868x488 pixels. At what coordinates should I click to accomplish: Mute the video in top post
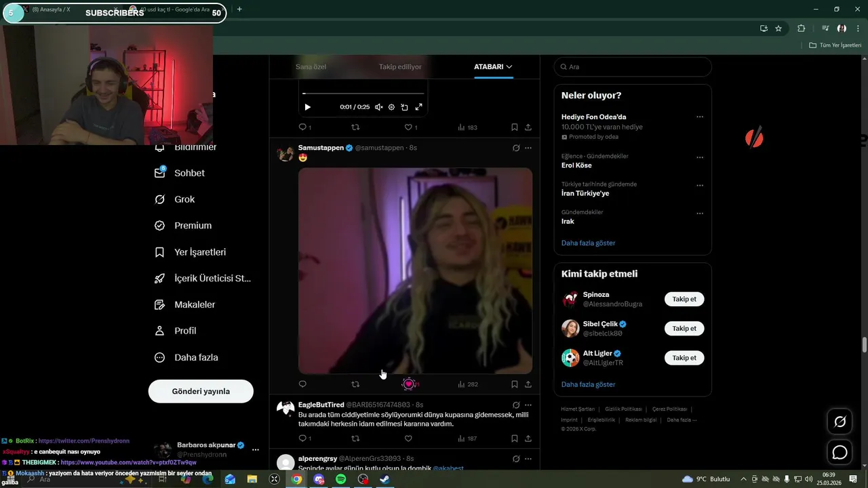coord(378,107)
